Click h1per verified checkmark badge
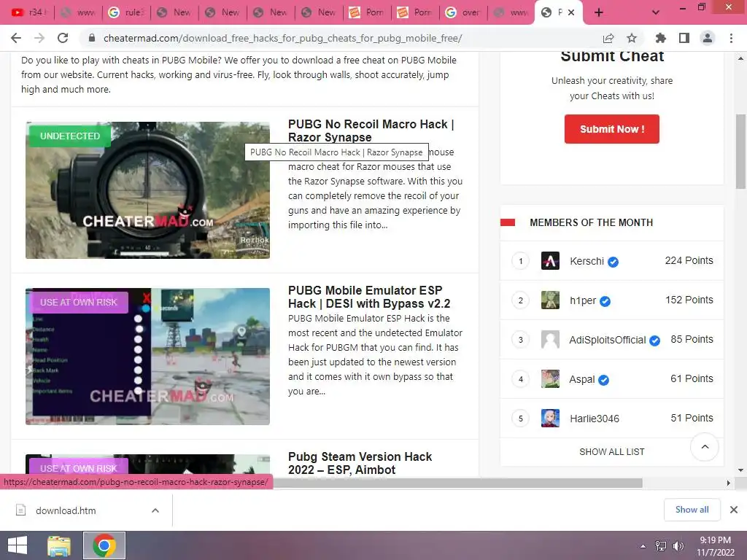747x560 pixels. 605,301
